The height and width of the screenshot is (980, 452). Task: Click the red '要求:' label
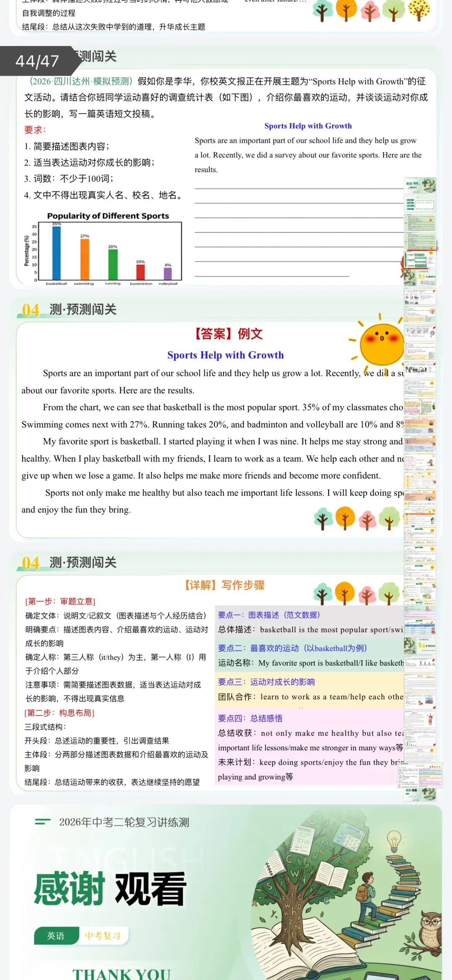point(35,130)
